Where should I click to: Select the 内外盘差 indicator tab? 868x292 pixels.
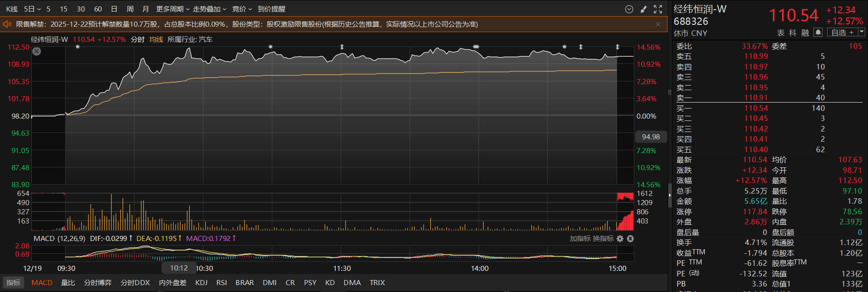click(173, 283)
